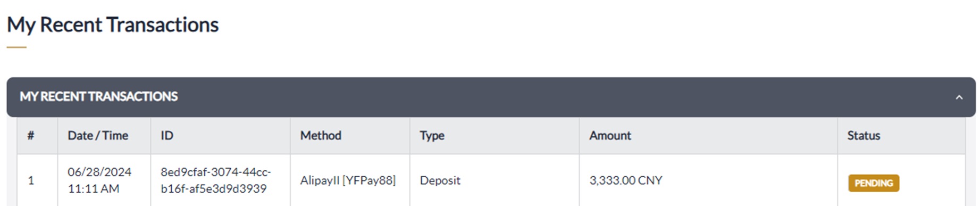980x206 pixels.
Task: Click the # column header
Action: 31,136
